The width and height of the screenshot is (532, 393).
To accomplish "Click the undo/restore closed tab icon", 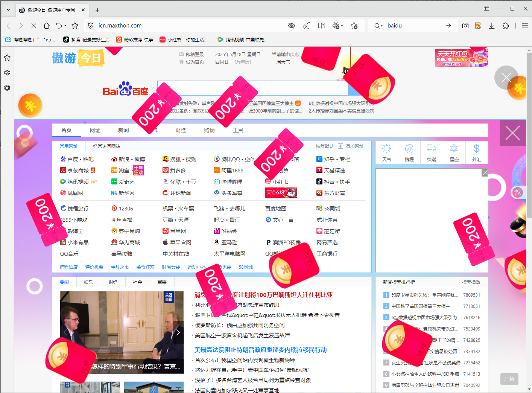I will 59,26.
